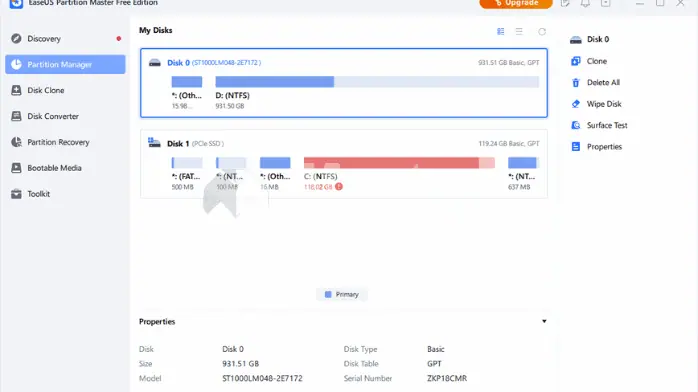Select the Disk 1 header label
The width and height of the screenshot is (698, 392).
178,144
